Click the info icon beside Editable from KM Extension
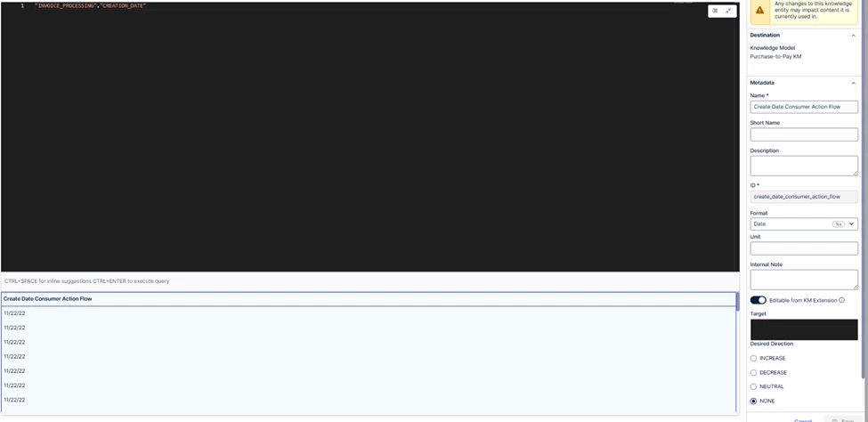This screenshot has width=868, height=422. point(842,300)
